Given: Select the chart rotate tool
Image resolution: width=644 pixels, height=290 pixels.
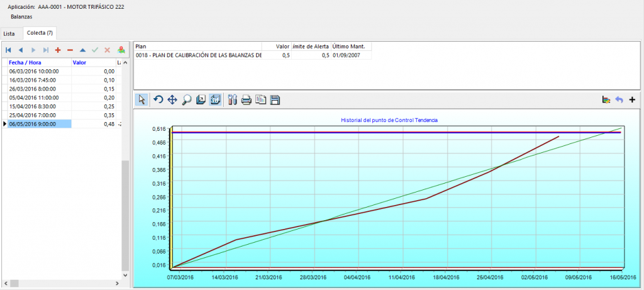Looking at the screenshot, I should tap(158, 99).
